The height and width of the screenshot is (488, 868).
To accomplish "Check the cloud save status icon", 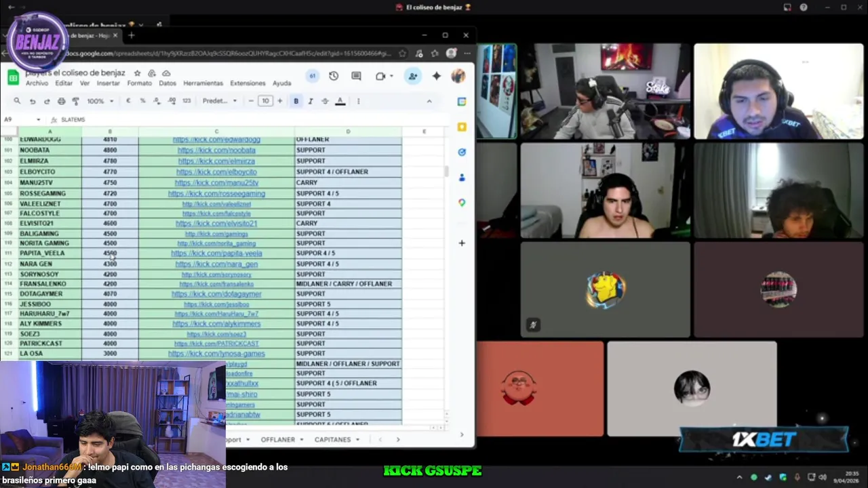I will tap(166, 73).
